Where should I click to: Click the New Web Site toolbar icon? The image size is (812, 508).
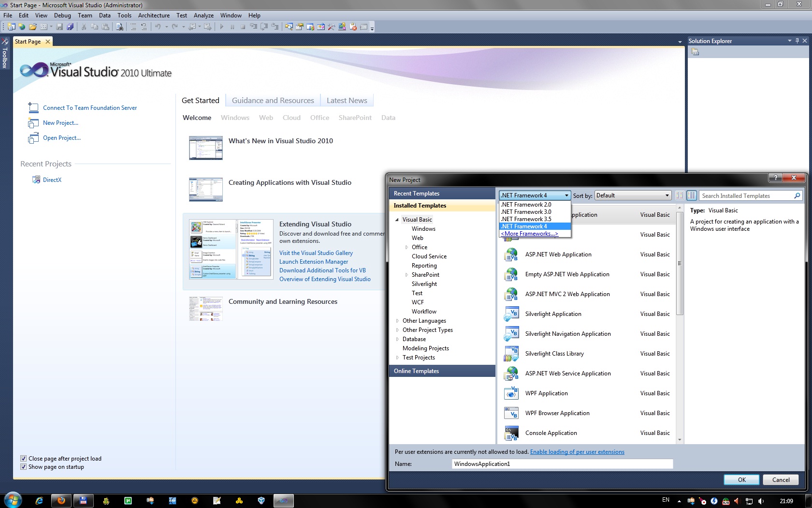pos(22,27)
